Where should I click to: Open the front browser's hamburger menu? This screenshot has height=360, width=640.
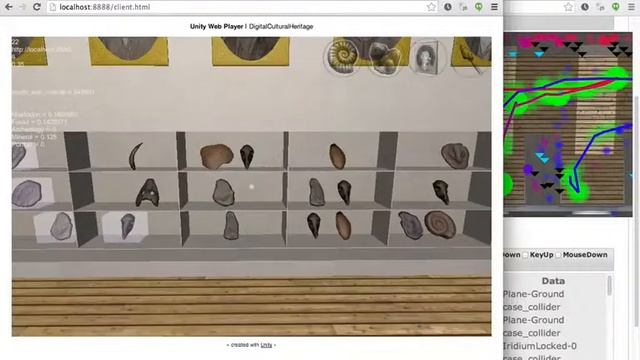[494, 7]
